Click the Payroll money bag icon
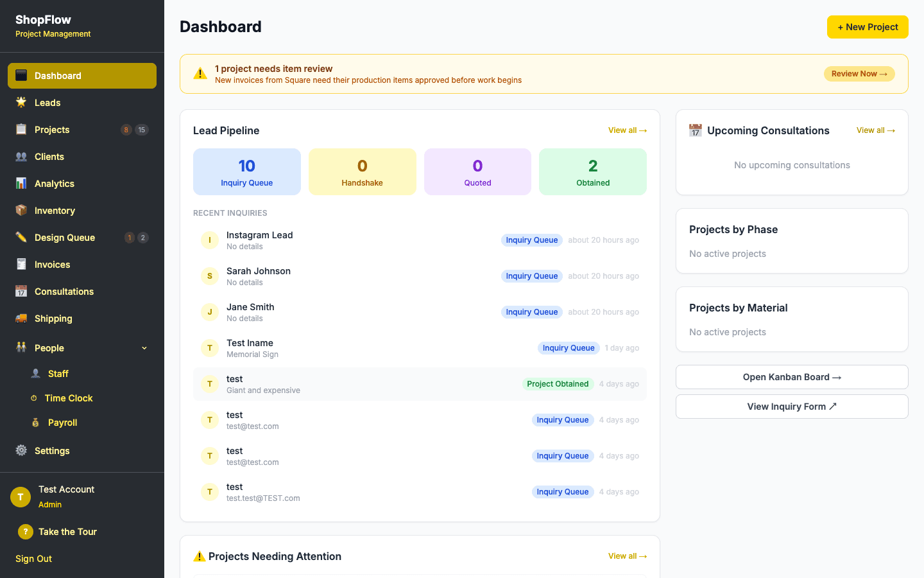924x578 pixels. pyautogui.click(x=33, y=422)
